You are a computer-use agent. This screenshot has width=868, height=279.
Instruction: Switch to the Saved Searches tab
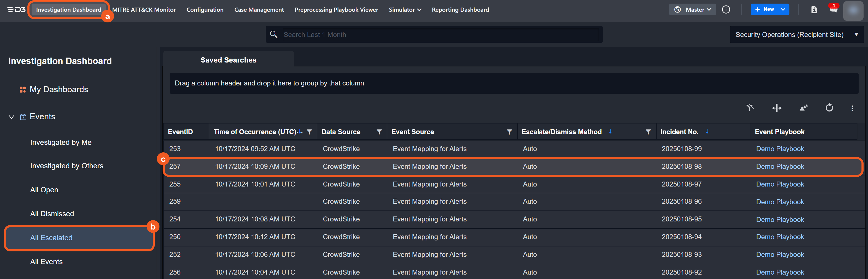(228, 60)
